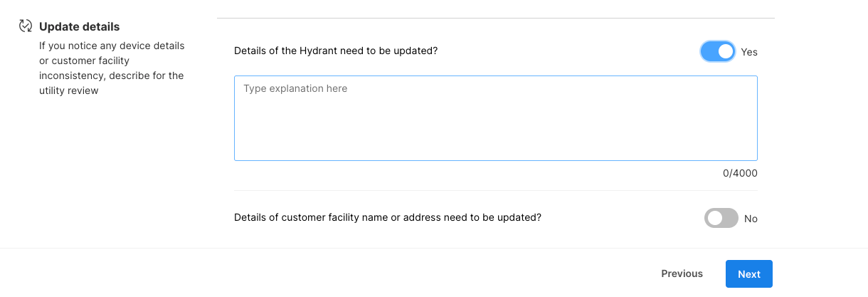Image resolution: width=868 pixels, height=297 pixels.
Task: Turn off the Hydrant details update toggle
Action: (717, 51)
